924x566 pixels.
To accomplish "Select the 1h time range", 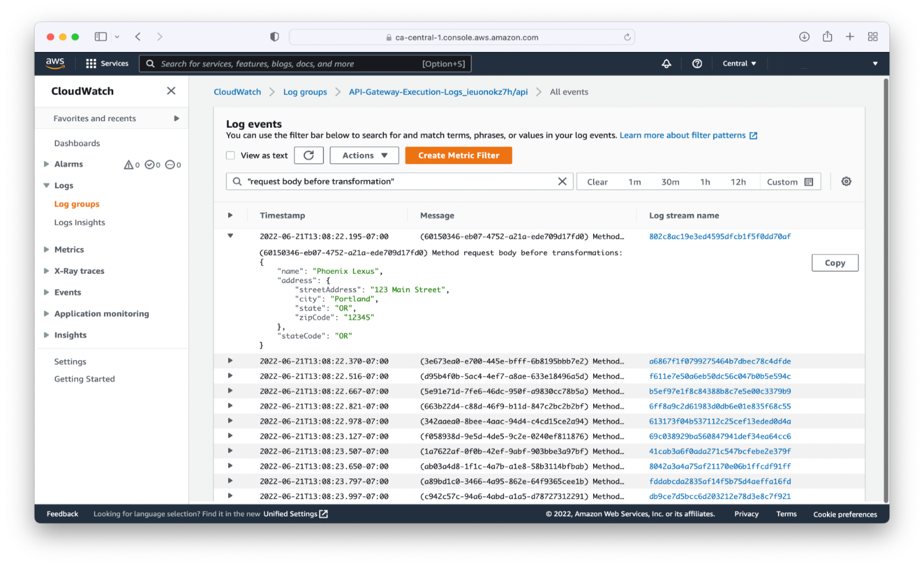I will 705,182.
